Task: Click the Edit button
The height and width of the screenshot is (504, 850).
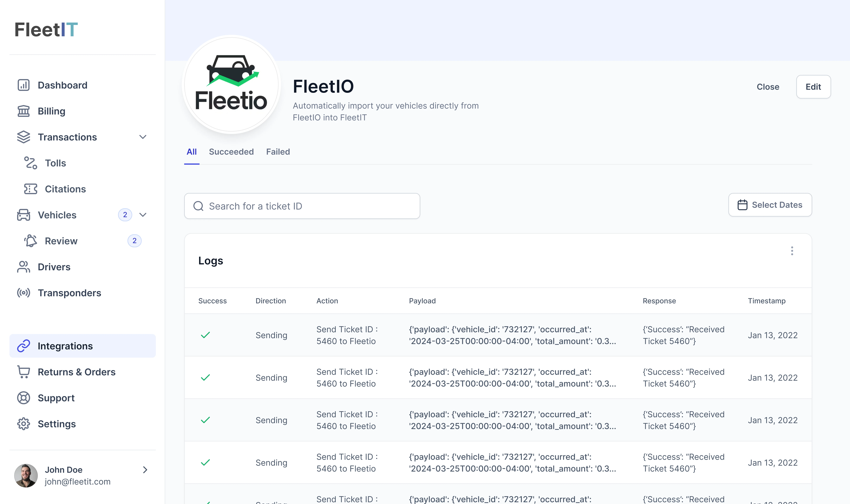Action: pos(813,87)
